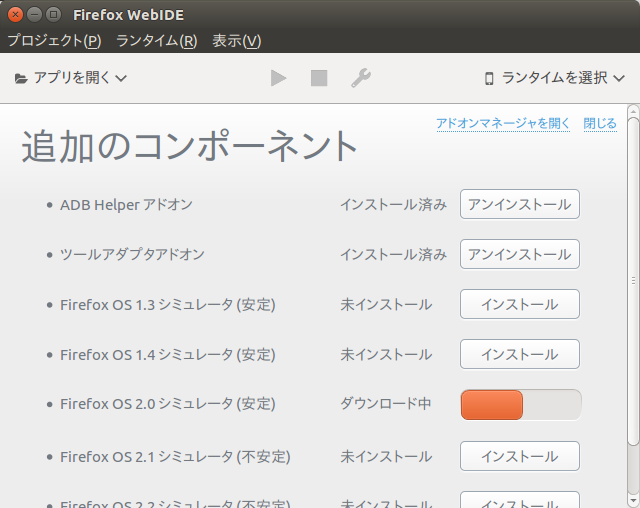The height and width of the screenshot is (508, 640).
Task: Click Firefox OS 1.4 シミュレータ (安定) text
Action: [x=168, y=355]
